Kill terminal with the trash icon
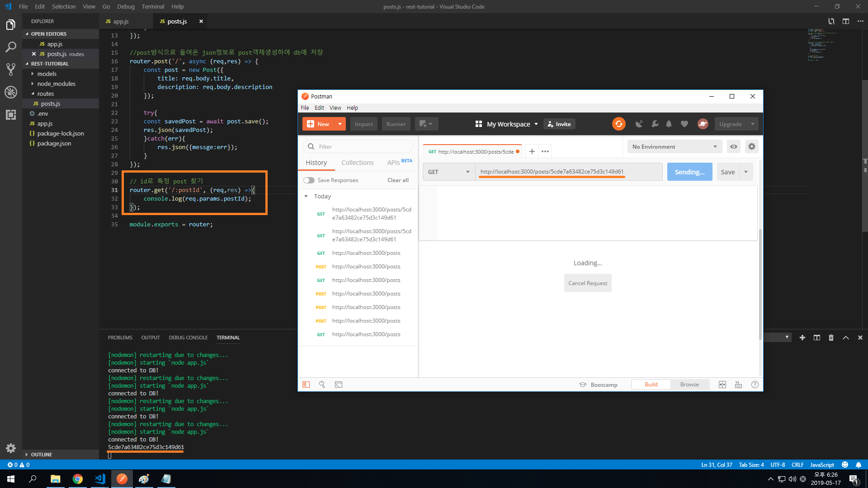The height and width of the screenshot is (488, 868). [x=831, y=338]
